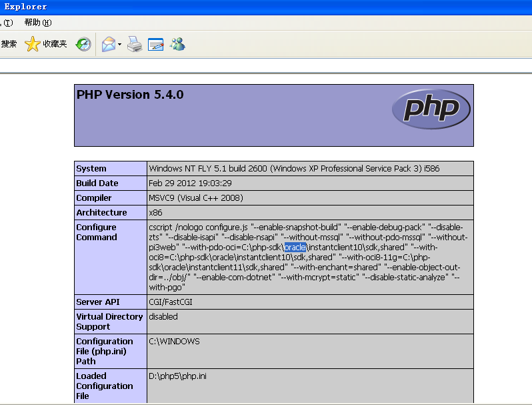The height and width of the screenshot is (405, 532).
Task: Click the Virtual Directory Support label
Action: point(109,322)
